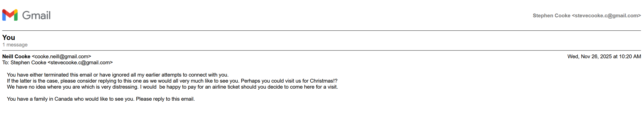
Task: Click the email subject "You"
Action: [9, 37]
